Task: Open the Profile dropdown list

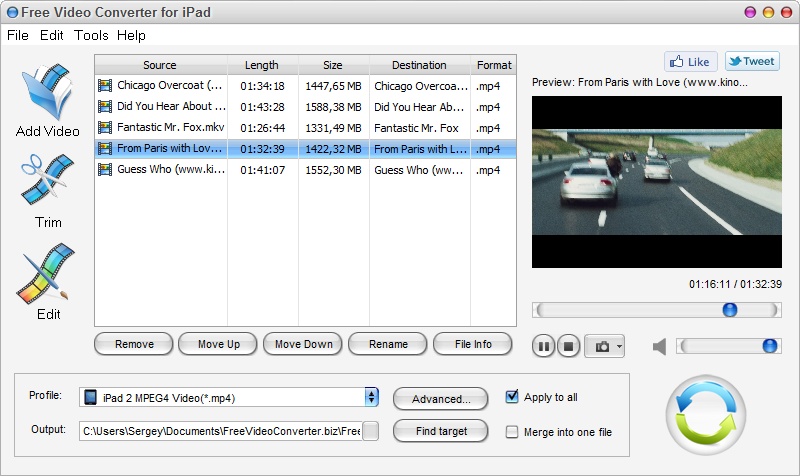Action: [371, 397]
